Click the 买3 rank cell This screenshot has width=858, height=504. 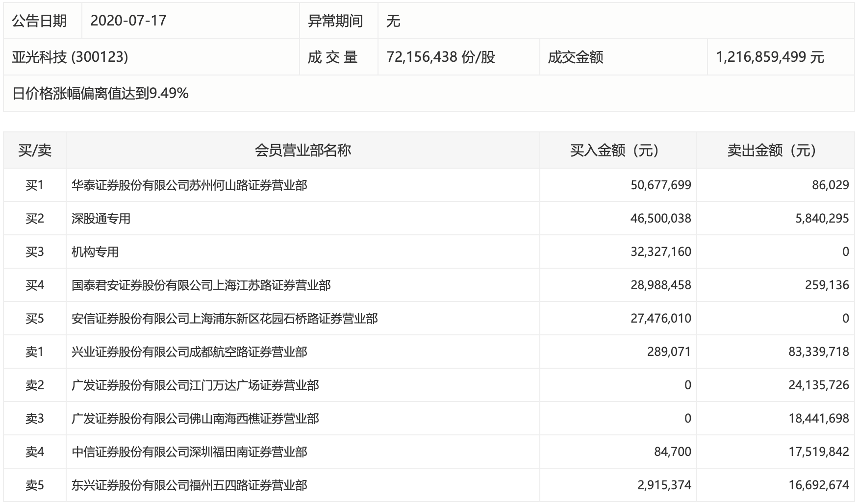click(35, 252)
